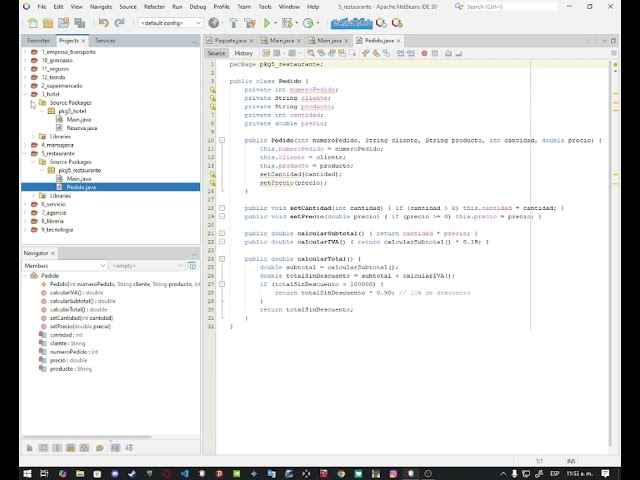640x480 pixels.
Task: Click the Find Selection magnifier in editor toolbar
Action: [311, 53]
